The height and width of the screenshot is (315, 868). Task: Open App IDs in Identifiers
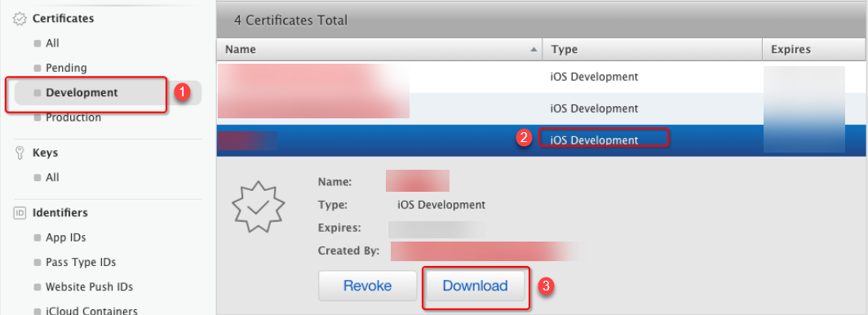pyautogui.click(x=66, y=237)
